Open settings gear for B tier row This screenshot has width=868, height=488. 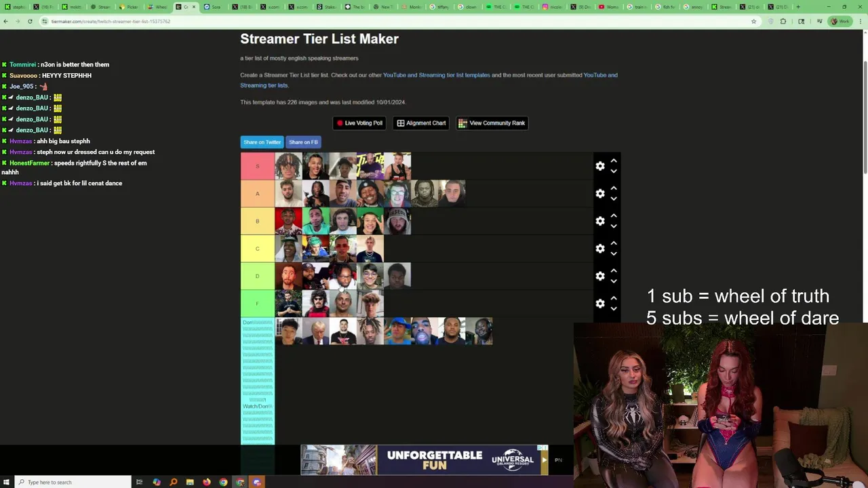click(x=600, y=221)
